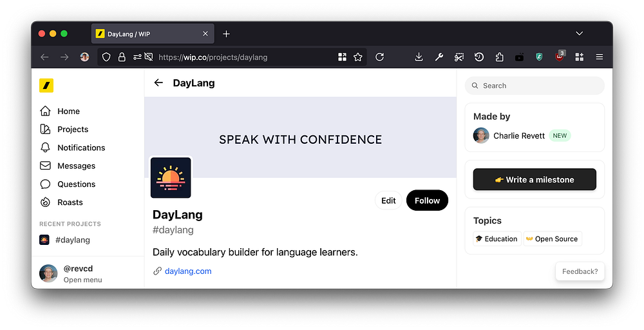644x330 pixels.
Task: Click the SPEAK WITH CONFIDENCE banner
Action: (300, 137)
